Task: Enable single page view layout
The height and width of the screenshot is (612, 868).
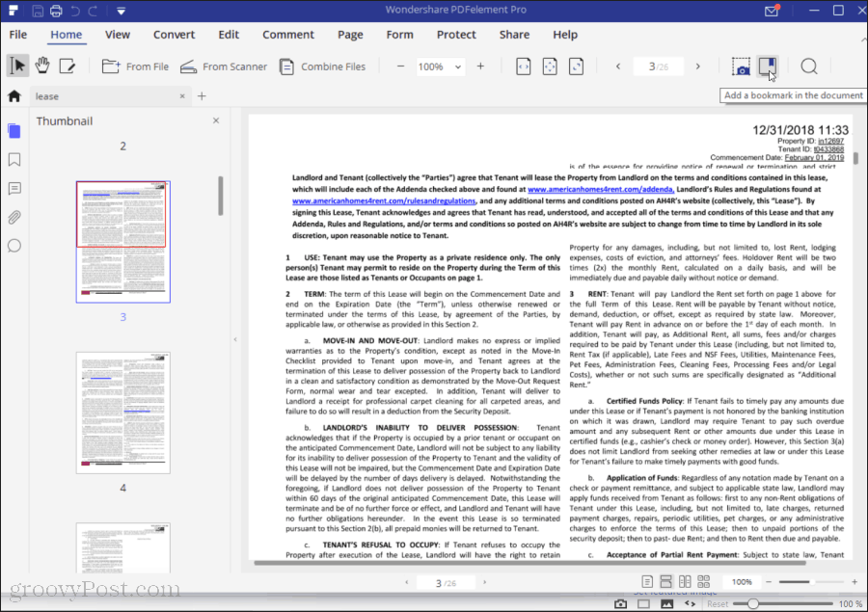Action: click(647, 581)
